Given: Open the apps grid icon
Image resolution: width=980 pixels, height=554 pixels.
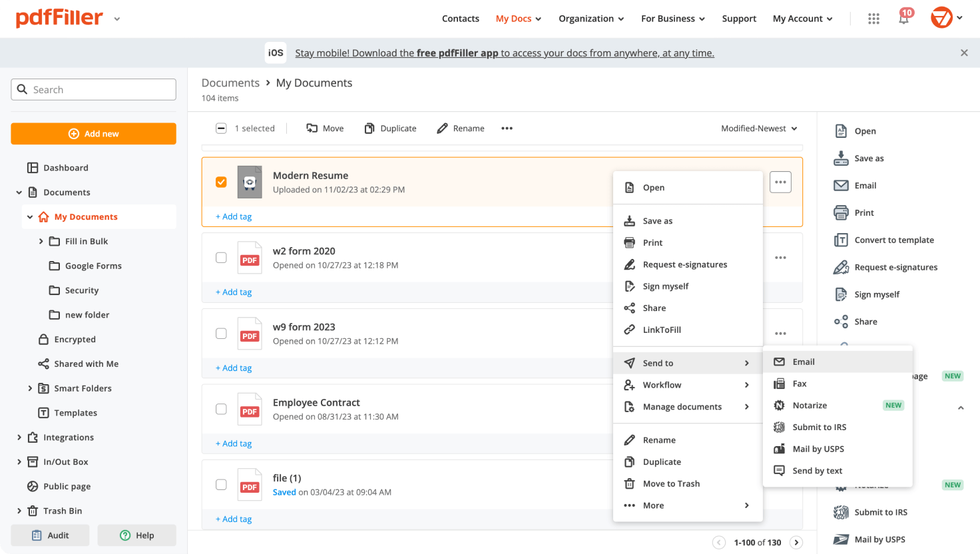Looking at the screenshot, I should [873, 19].
